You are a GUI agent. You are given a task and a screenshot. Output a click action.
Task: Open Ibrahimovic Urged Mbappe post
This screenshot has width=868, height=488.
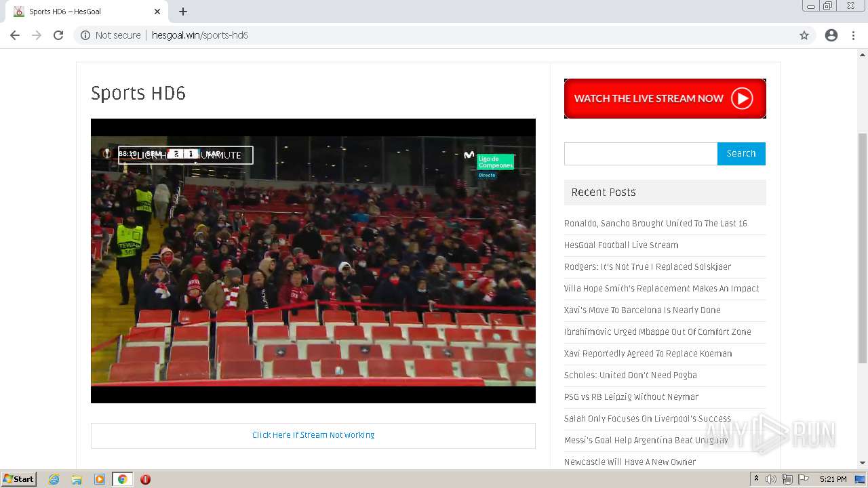click(658, 332)
